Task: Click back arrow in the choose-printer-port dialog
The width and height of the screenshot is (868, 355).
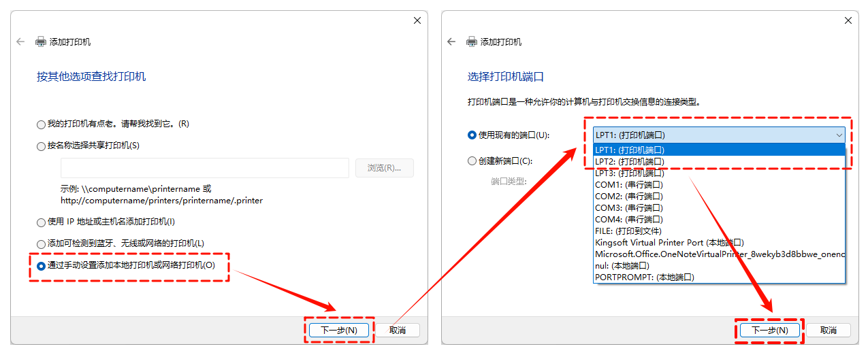Action: tap(451, 41)
